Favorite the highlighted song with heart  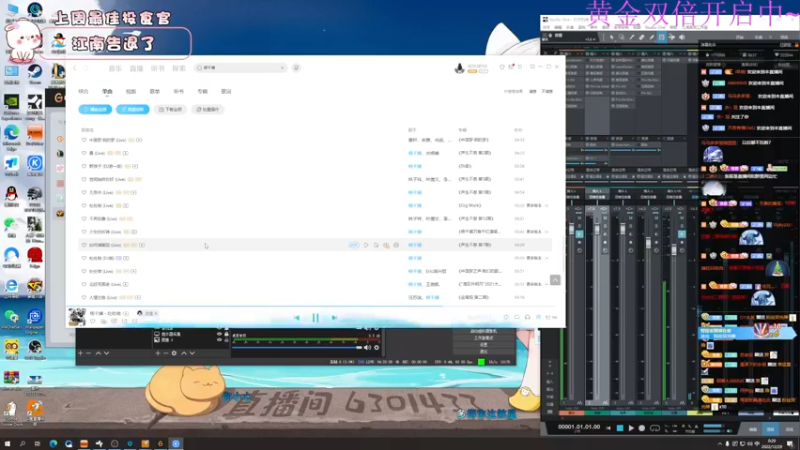click(x=84, y=245)
